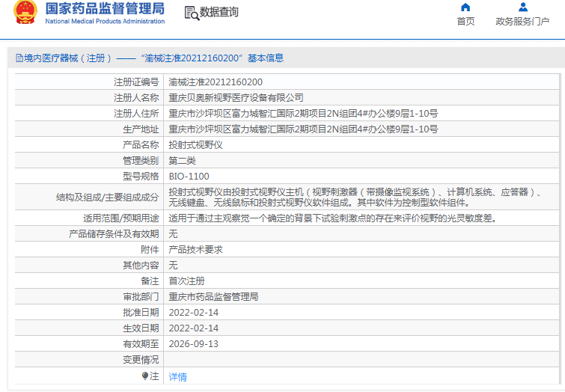Click the 型号规格 label
The height and width of the screenshot is (392, 565).
141,177
